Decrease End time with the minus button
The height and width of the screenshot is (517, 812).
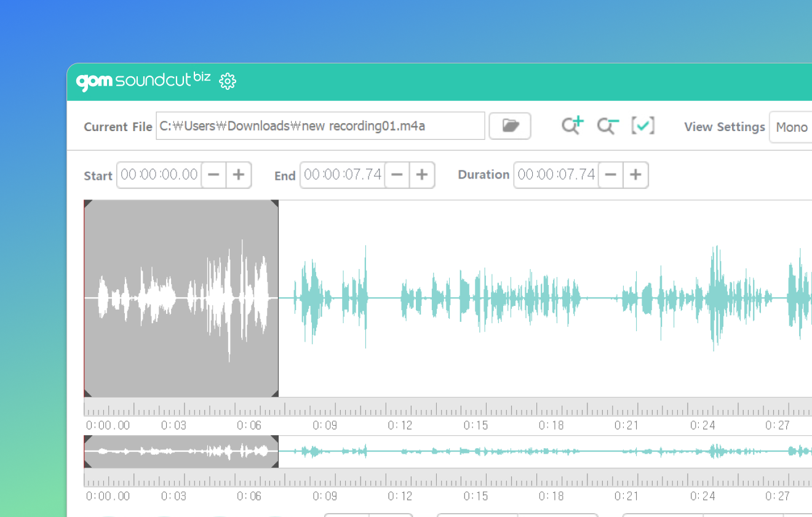pos(397,175)
